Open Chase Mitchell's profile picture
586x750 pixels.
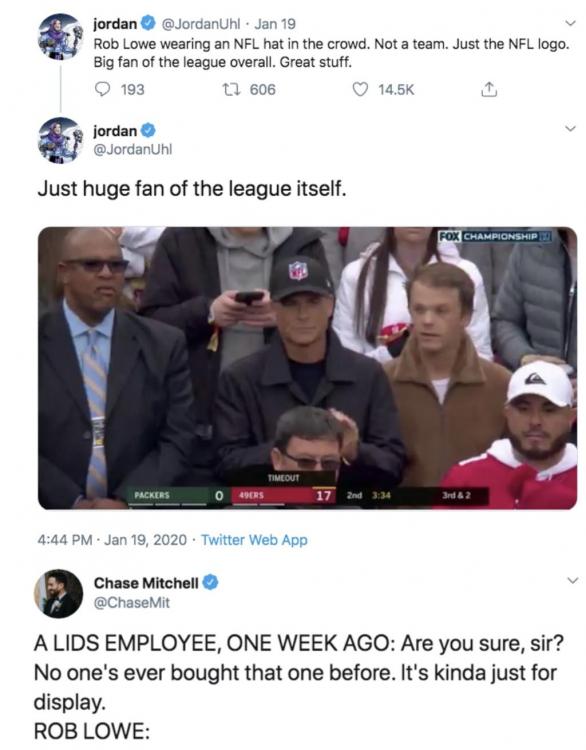pos(58,593)
